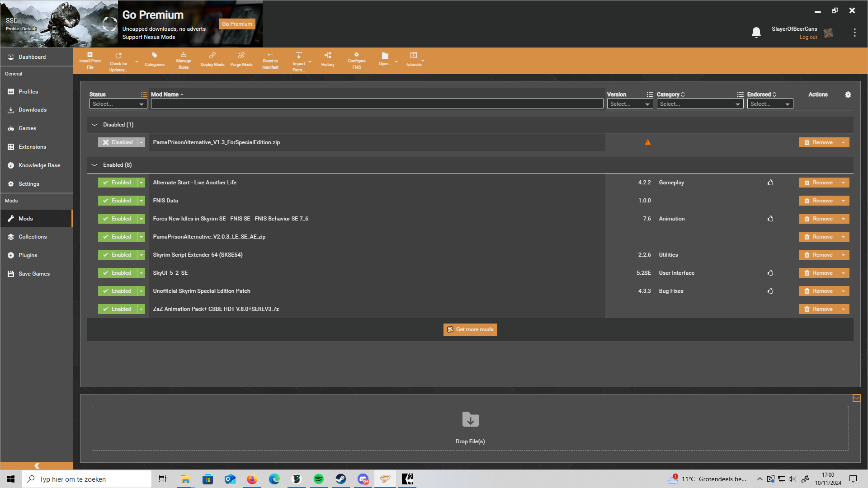The width and height of the screenshot is (868, 488).
Task: Open table column settings gear
Action: (848, 94)
